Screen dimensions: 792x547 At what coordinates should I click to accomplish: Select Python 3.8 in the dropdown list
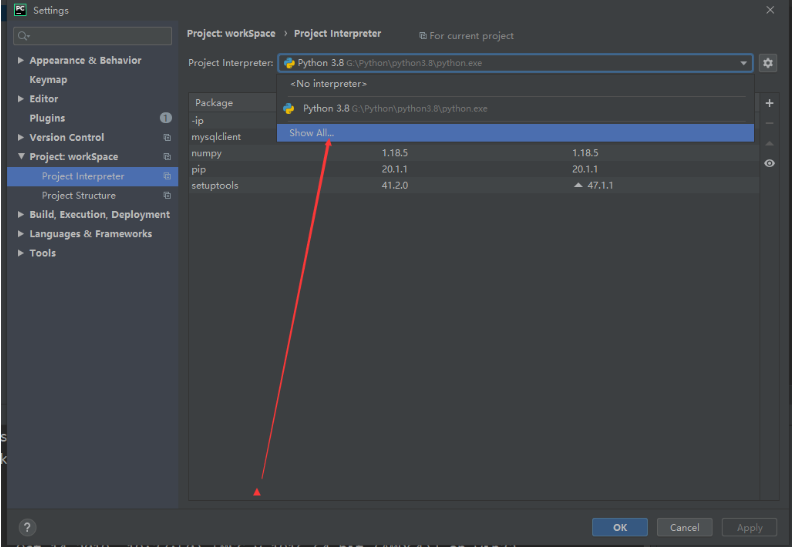point(515,109)
